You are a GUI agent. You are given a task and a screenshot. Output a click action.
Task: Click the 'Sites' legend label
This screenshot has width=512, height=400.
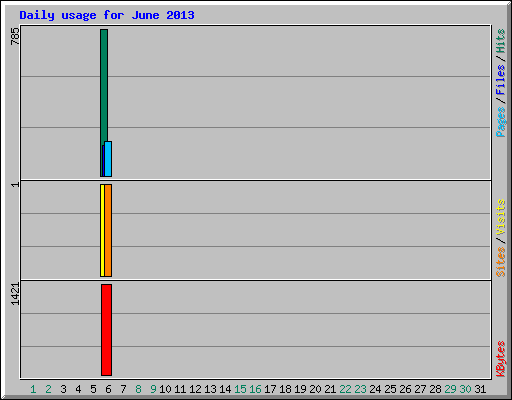pyautogui.click(x=500, y=262)
